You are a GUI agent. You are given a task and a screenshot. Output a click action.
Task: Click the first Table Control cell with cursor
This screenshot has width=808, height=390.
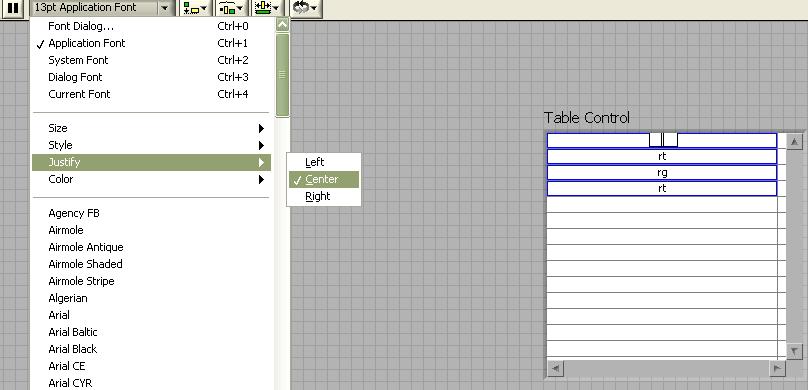click(662, 141)
